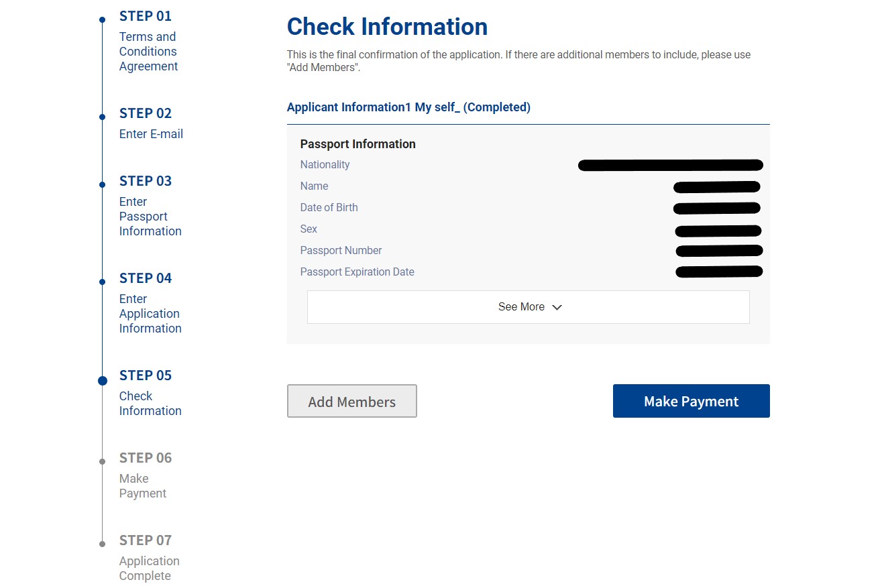Click the STEP 07 progress dot
This screenshot has width=882, height=588.
102,544
